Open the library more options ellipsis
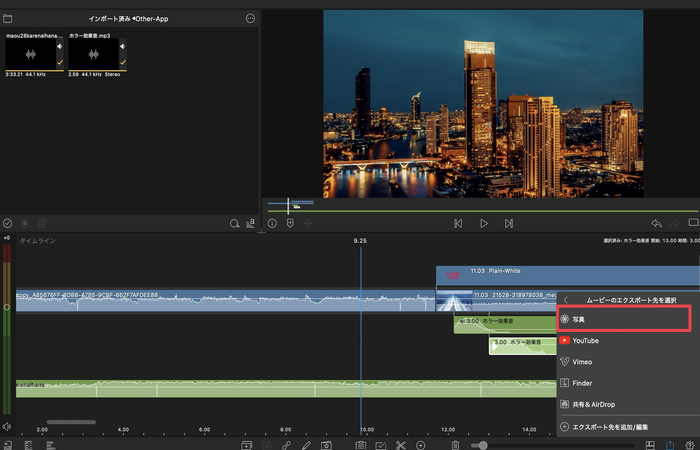Viewport: 700px width, 450px height. pos(250,18)
